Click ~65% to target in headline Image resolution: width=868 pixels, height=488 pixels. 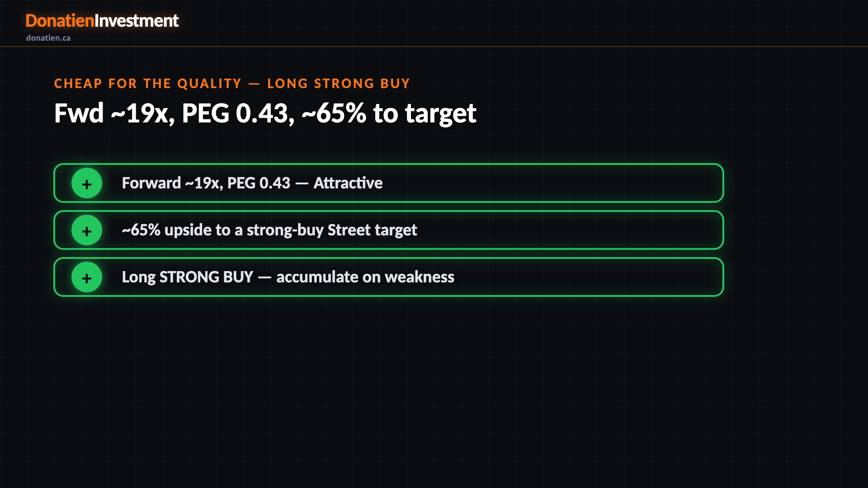(x=389, y=113)
